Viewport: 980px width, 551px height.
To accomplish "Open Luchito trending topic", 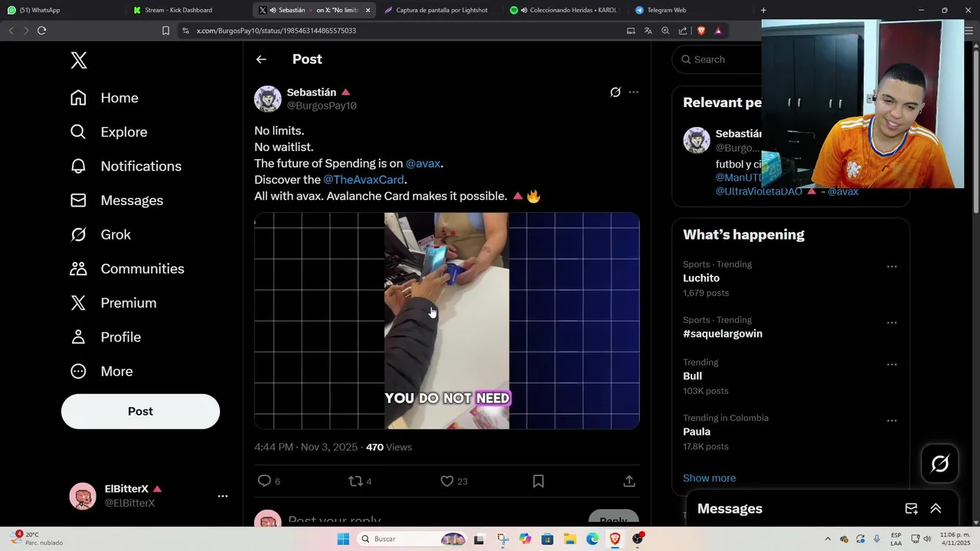I will 701,279.
